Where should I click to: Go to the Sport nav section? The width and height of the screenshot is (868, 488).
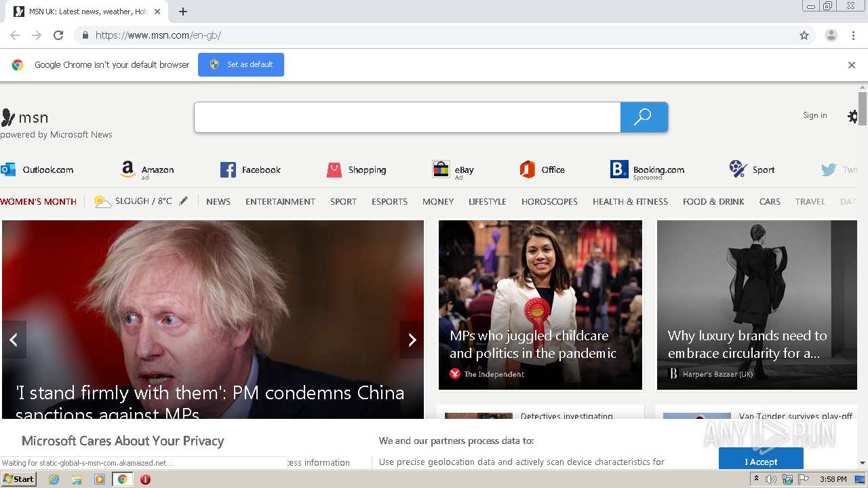pos(343,201)
